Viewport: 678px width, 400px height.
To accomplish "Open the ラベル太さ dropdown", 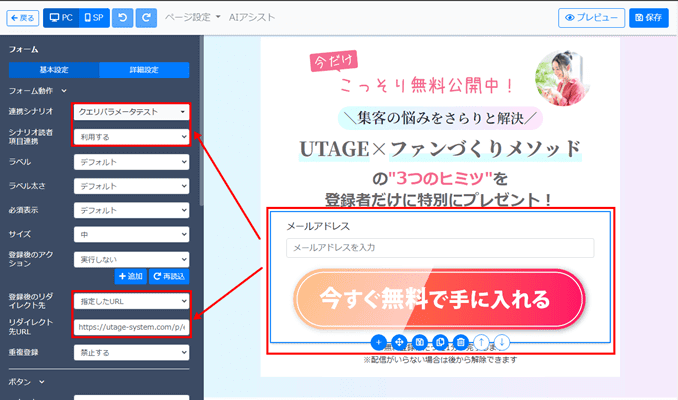I will coord(131,186).
